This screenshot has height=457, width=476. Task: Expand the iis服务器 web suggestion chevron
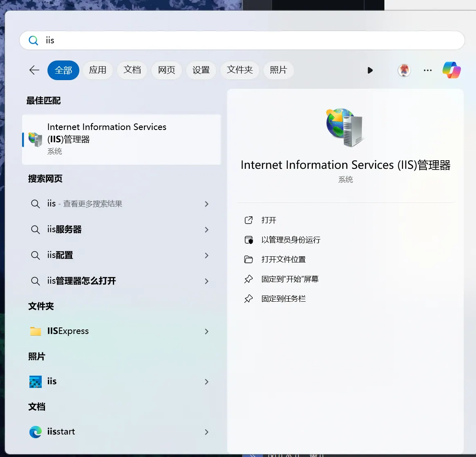(x=207, y=230)
